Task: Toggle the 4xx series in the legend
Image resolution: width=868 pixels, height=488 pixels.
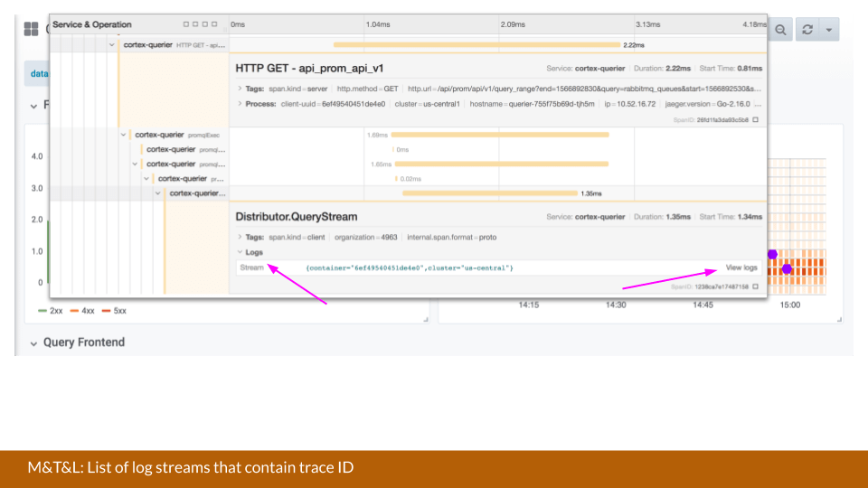Action: click(88, 311)
